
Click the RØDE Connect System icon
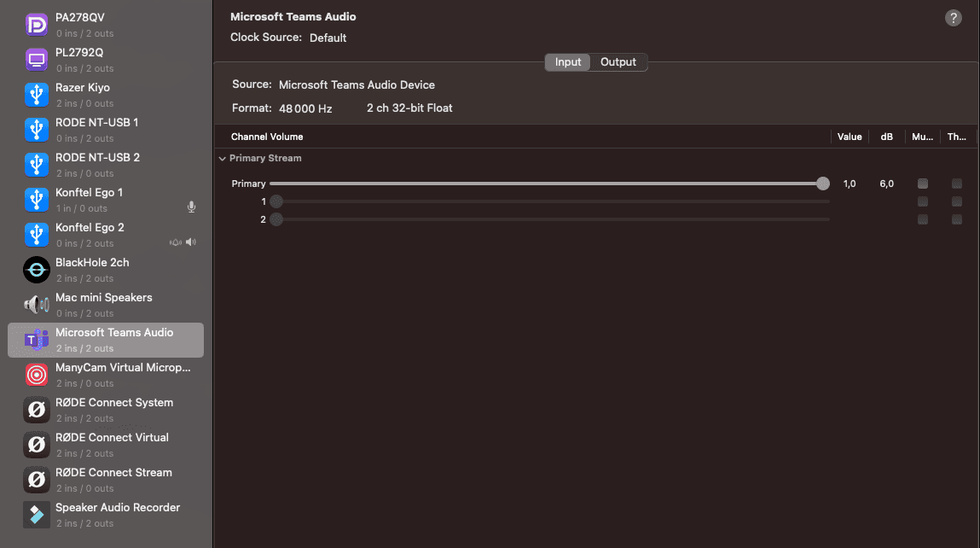[37, 410]
